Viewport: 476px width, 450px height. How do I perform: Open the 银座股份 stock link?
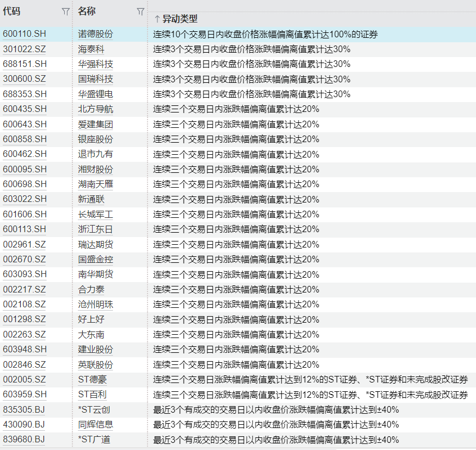click(95, 139)
